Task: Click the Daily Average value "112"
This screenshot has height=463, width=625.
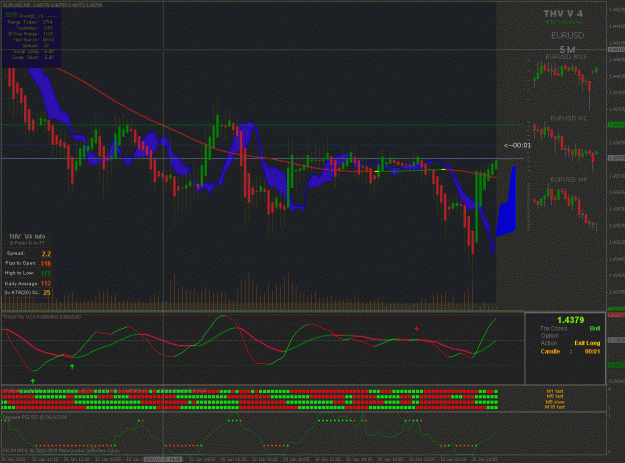Action: [46, 284]
